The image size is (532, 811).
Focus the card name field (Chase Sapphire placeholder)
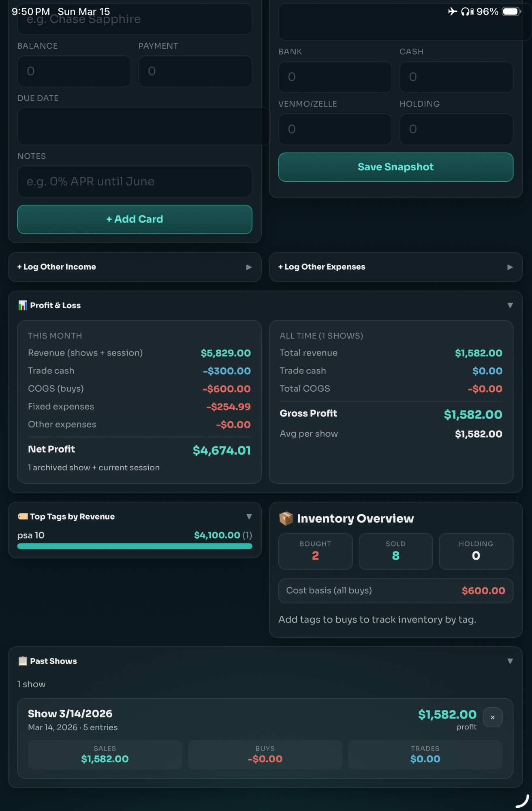tap(135, 19)
